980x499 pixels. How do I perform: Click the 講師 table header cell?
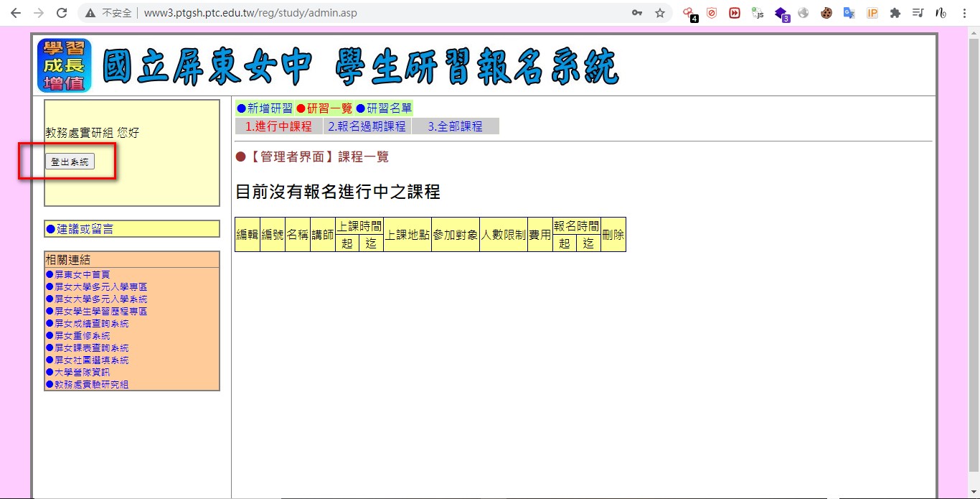click(x=322, y=234)
